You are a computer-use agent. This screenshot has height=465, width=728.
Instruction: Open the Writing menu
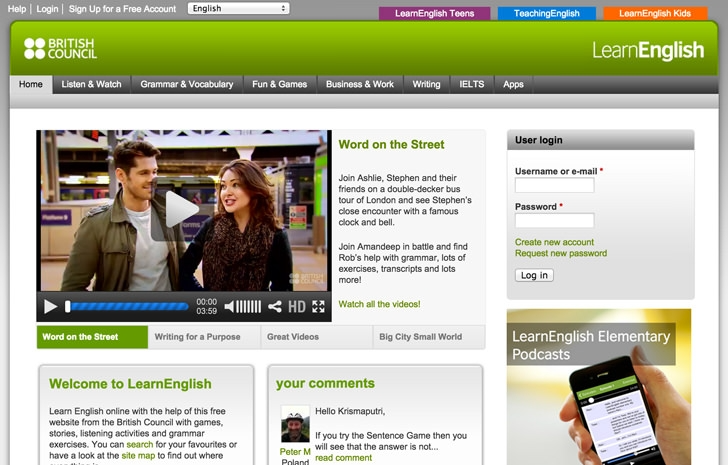426,84
